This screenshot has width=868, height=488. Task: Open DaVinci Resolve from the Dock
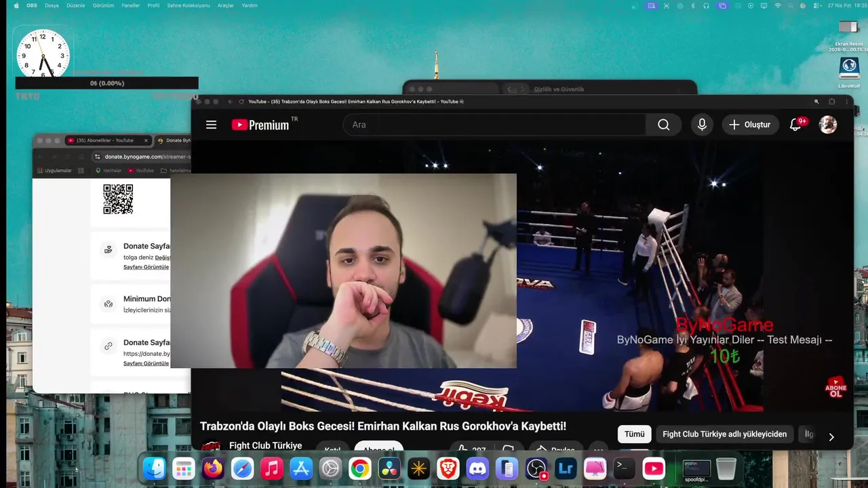(x=389, y=468)
